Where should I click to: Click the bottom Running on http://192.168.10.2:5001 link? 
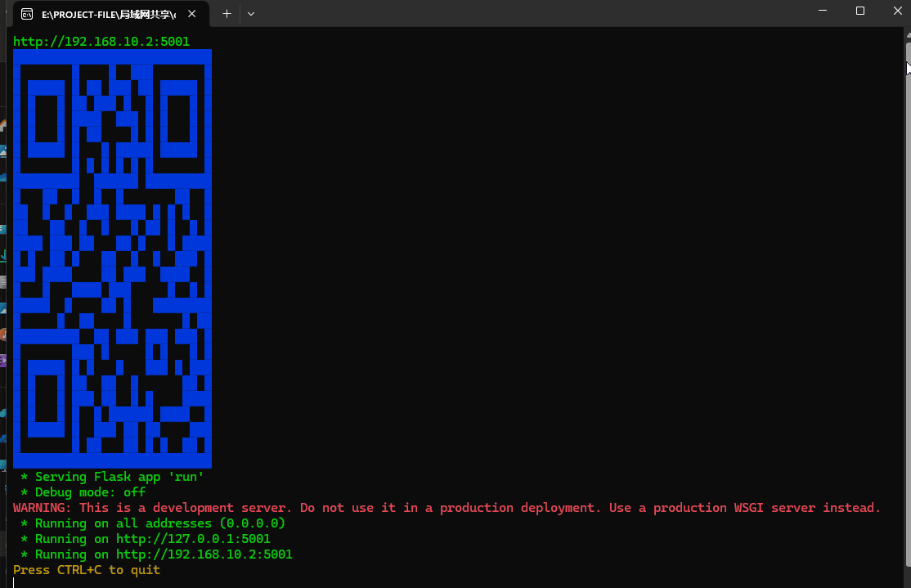(204, 554)
